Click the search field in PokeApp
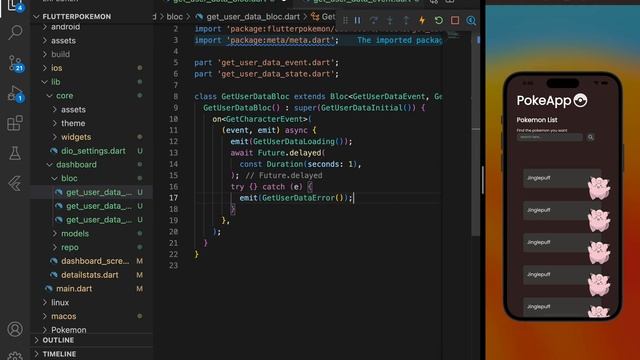 tap(549, 137)
